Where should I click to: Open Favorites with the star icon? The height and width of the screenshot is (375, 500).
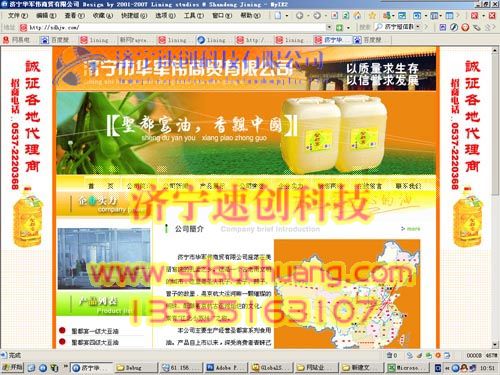(372, 16)
